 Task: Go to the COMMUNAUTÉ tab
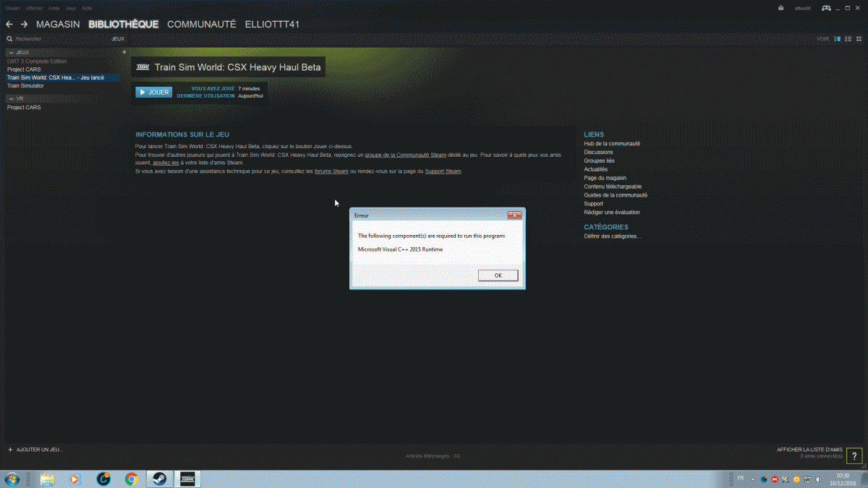[202, 25]
